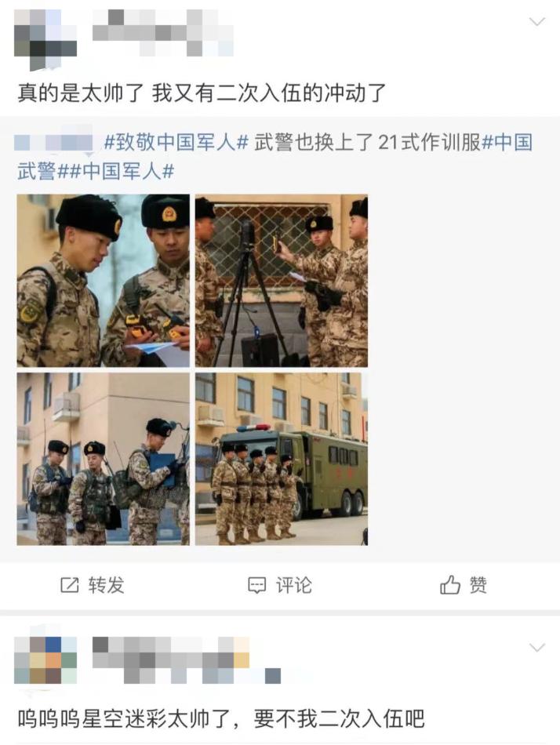Screen dimensions: 560x745
Task: Open the #中国军人# hashtag
Action: [x=121, y=171]
